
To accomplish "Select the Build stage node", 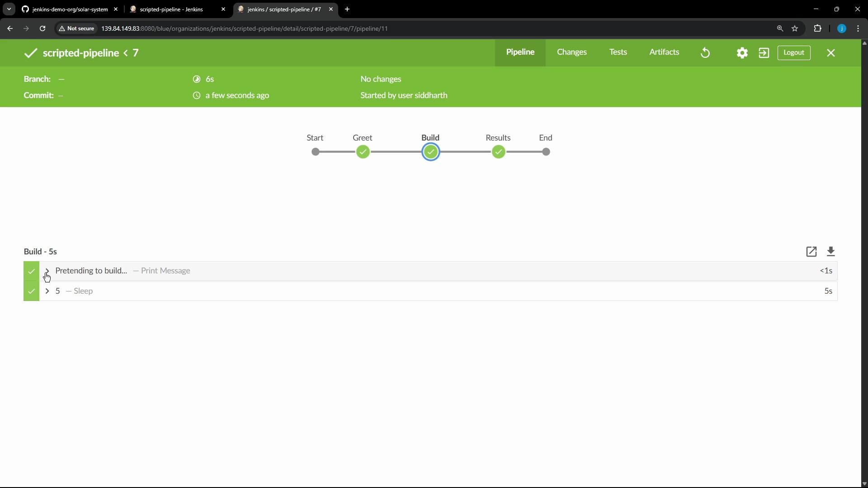I will click(431, 152).
